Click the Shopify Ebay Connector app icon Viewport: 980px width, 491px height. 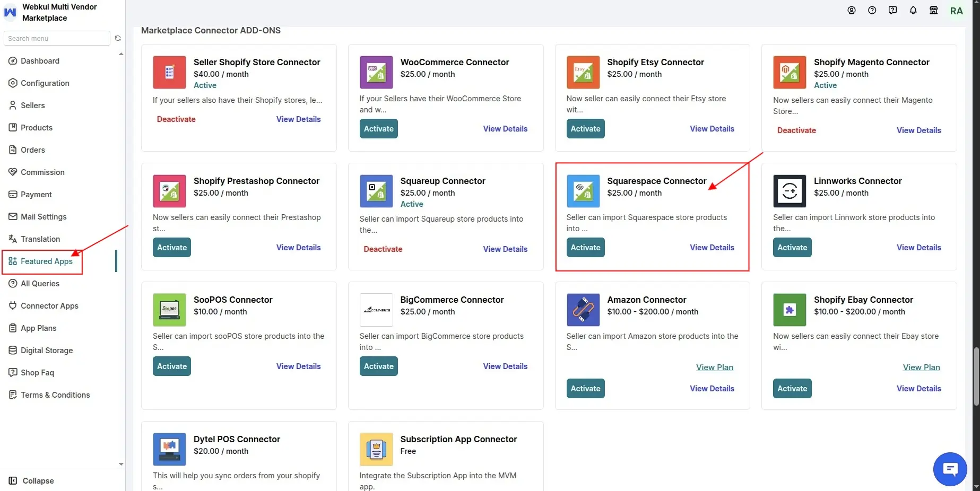(790, 310)
